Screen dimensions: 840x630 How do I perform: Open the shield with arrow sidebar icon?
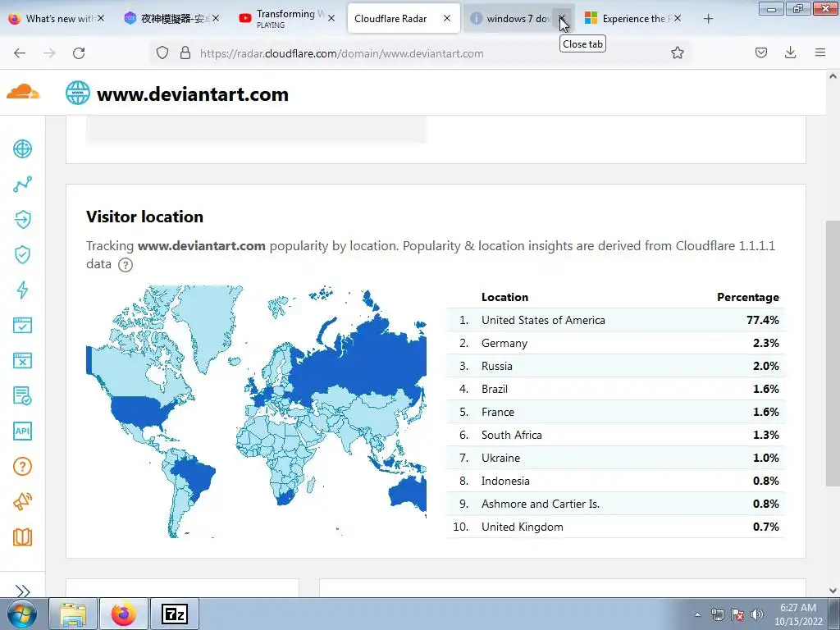click(x=22, y=219)
